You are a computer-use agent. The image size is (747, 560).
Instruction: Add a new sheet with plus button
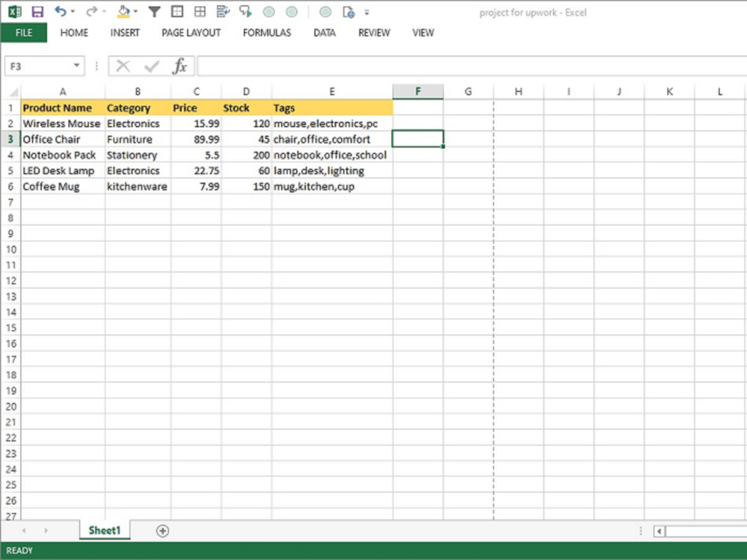(x=162, y=531)
